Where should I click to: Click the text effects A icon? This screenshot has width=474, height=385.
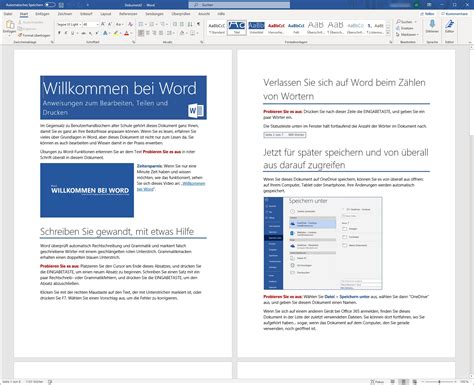tap(105, 33)
